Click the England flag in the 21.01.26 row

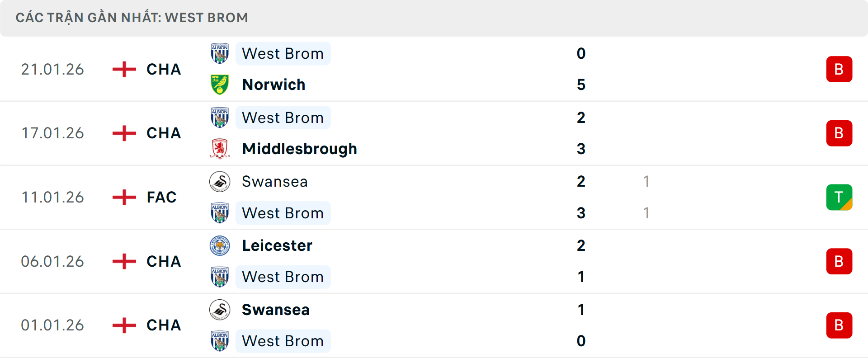click(123, 69)
